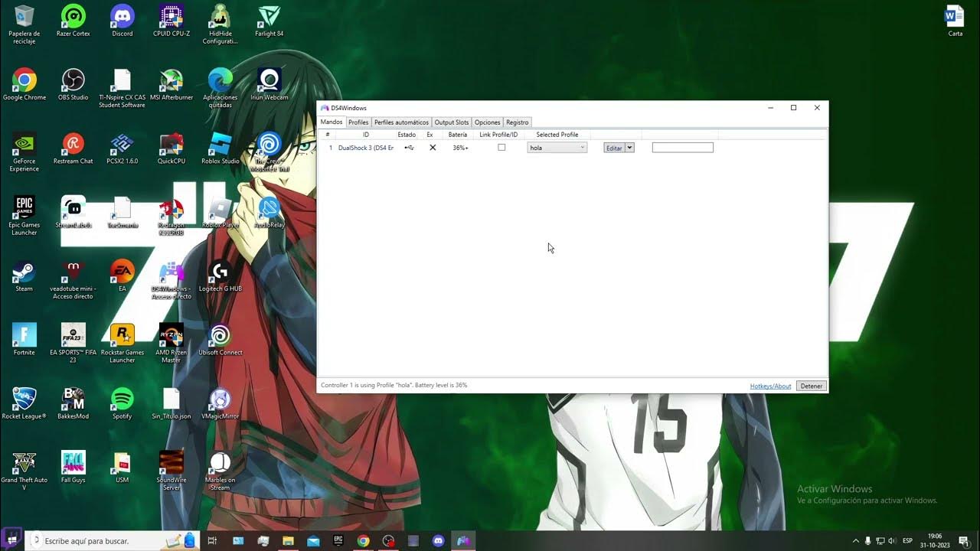Open Papelera de reciclaje on desktop

[x=24, y=24]
